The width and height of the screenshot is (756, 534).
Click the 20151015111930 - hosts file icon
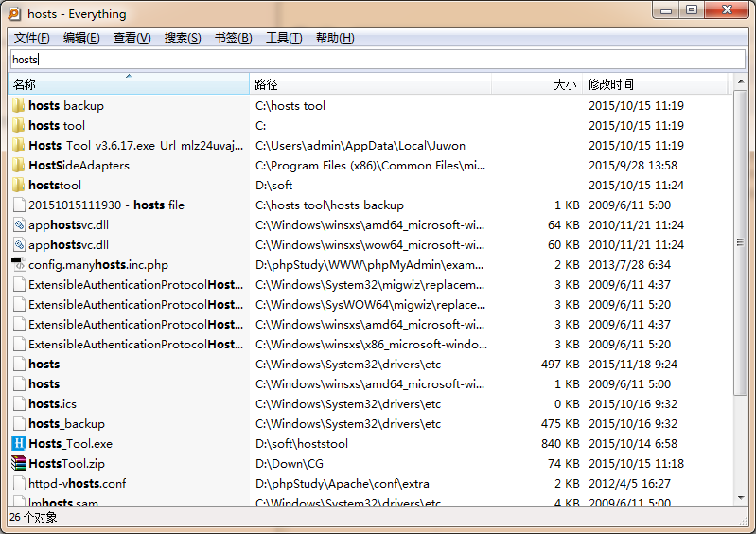(19, 205)
